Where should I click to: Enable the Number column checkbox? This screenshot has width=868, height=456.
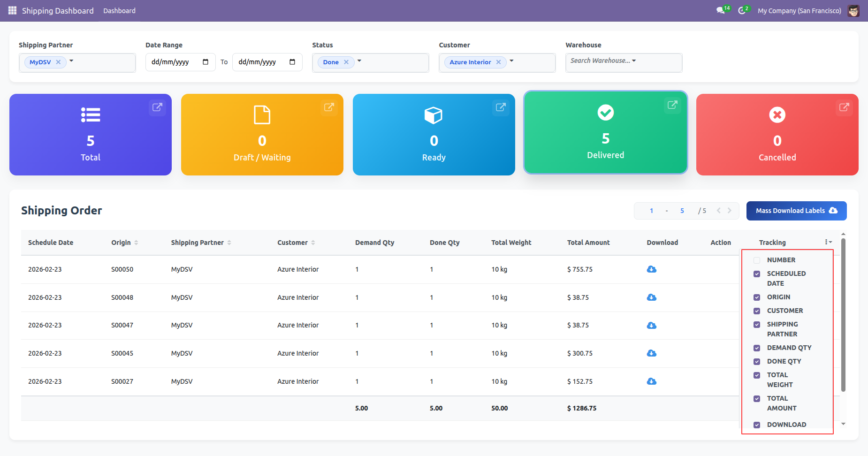point(757,260)
